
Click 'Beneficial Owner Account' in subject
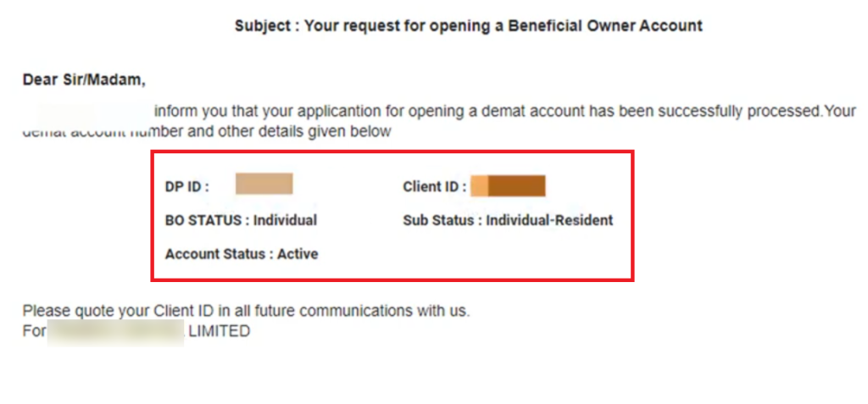605,26
